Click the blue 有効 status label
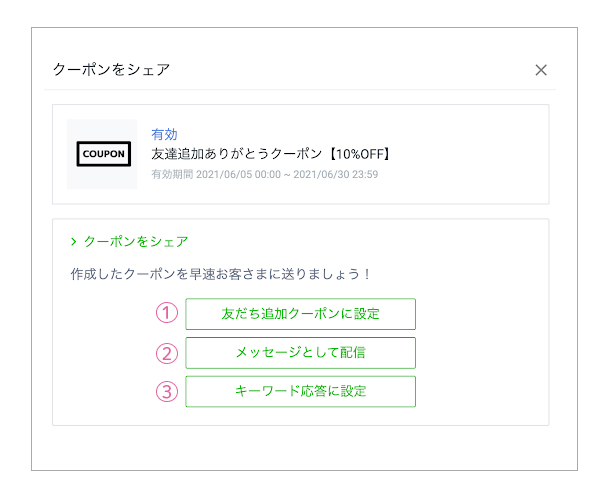600x500 pixels. [164, 134]
